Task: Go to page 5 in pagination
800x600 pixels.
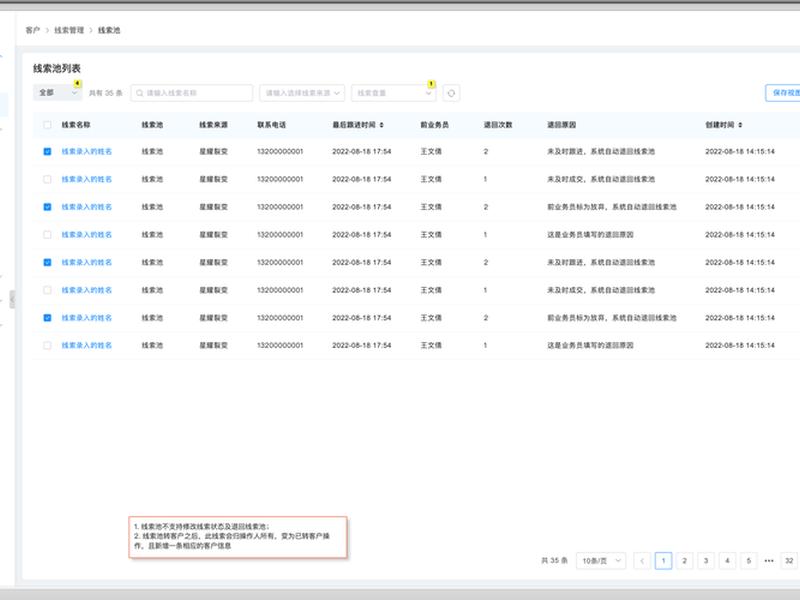Action: [x=749, y=561]
